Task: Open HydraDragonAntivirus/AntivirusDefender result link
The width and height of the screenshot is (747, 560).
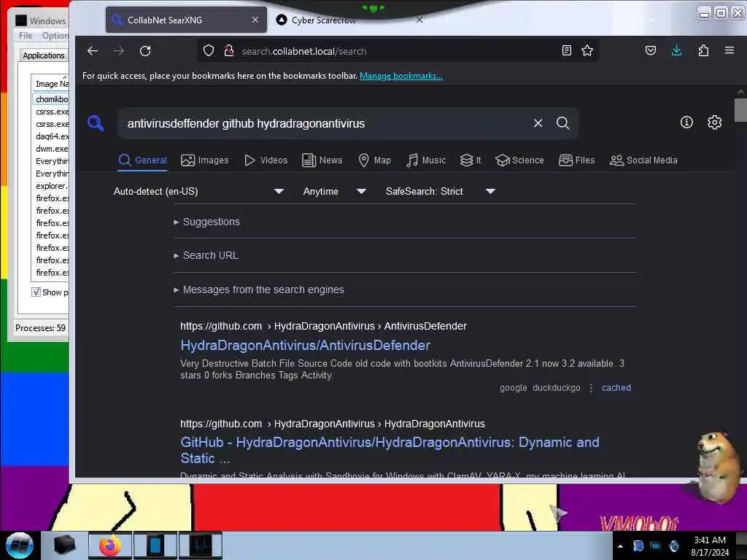Action: [x=306, y=345]
